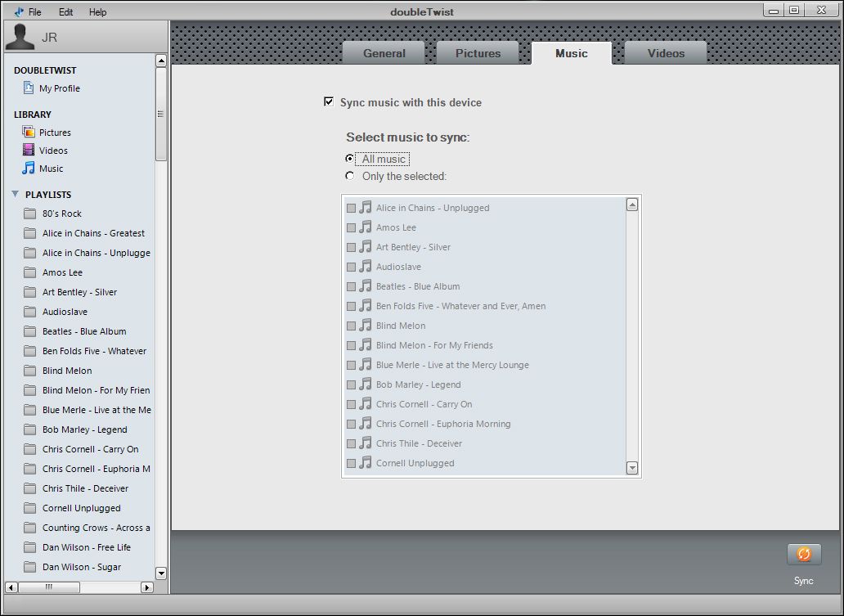The image size is (844, 616).
Task: Open Blind Melon playlist in sidebar
Action: (67, 371)
